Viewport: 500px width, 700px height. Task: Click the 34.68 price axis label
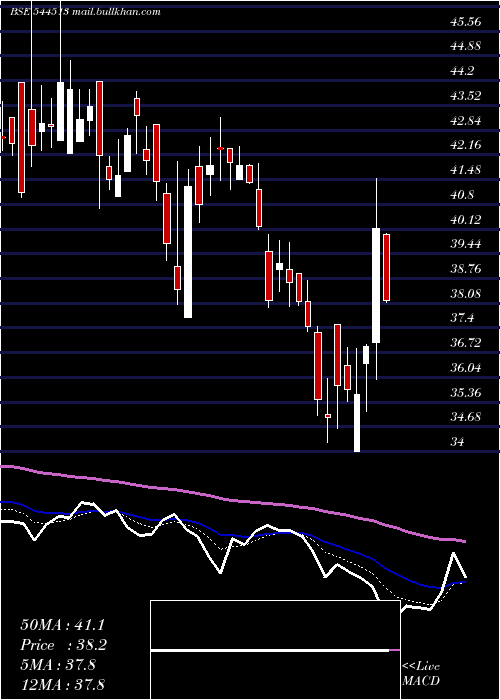click(466, 417)
